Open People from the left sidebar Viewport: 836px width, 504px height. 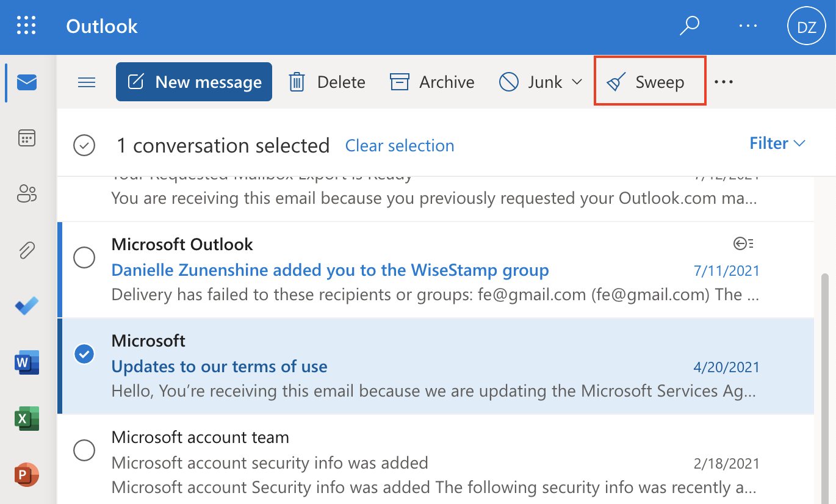[26, 193]
